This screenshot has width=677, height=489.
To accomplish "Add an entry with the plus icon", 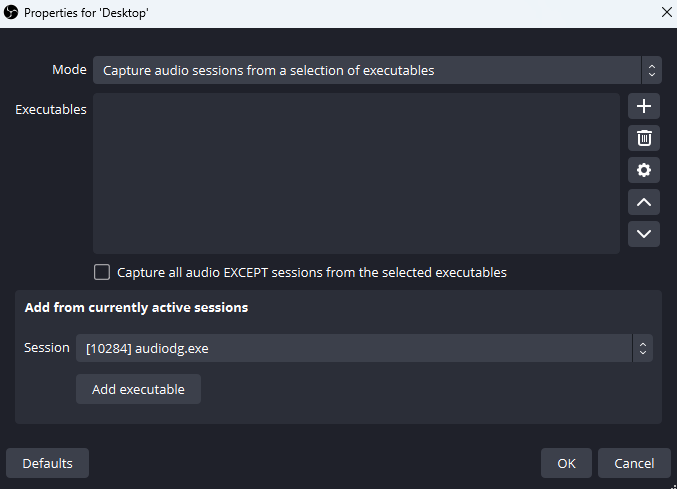I will [644, 106].
